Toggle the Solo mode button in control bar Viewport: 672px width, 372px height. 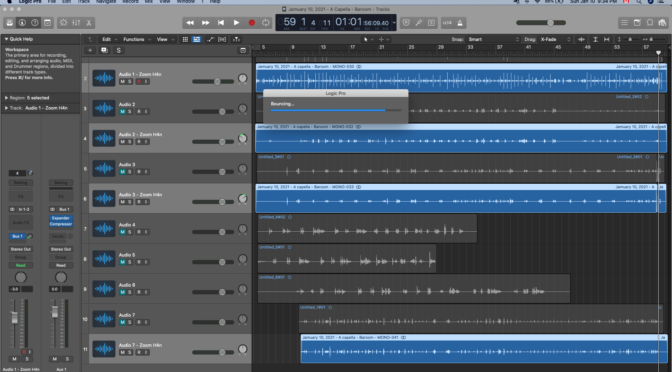(x=431, y=23)
